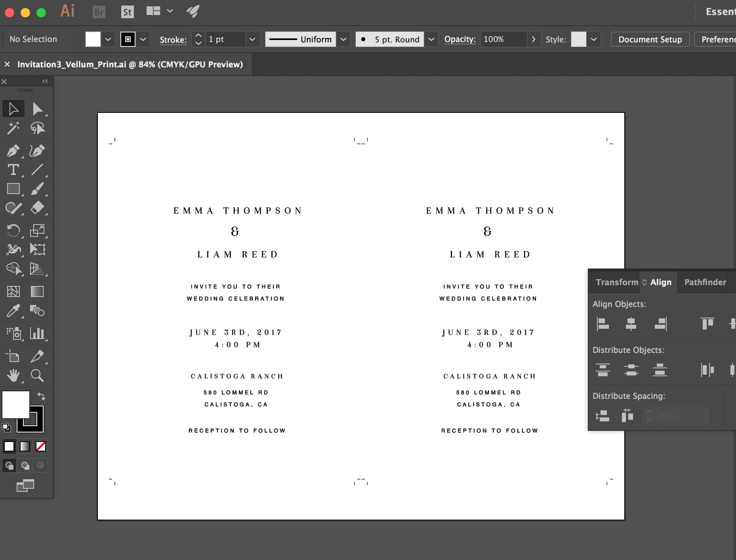Set paint to None (red slash)
The width and height of the screenshot is (736, 560).
(x=41, y=446)
